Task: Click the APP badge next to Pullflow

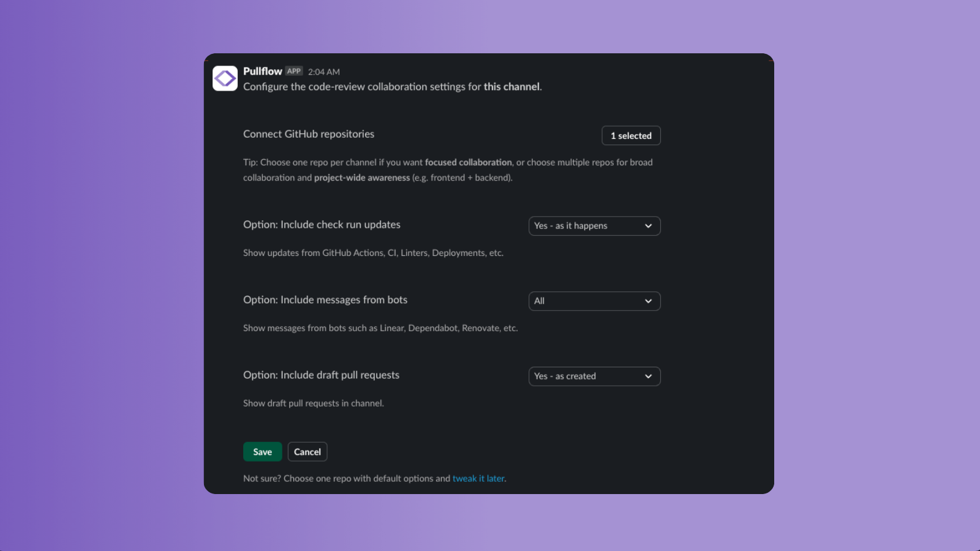Action: pyautogui.click(x=294, y=71)
